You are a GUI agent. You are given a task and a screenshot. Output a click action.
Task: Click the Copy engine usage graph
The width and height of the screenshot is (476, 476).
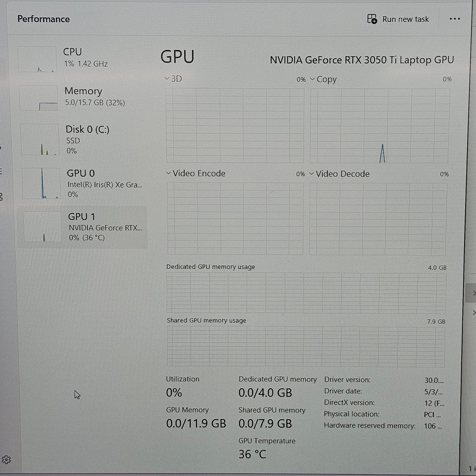tap(380, 126)
